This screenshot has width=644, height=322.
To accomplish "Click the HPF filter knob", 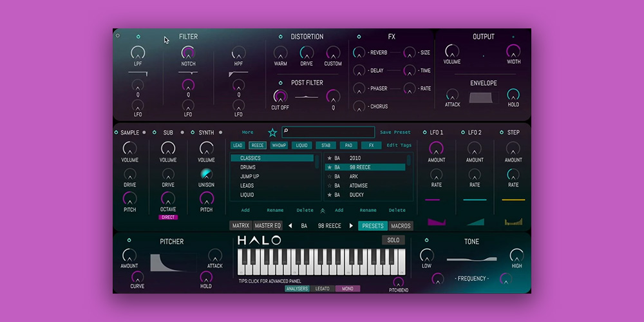I will (x=239, y=53).
